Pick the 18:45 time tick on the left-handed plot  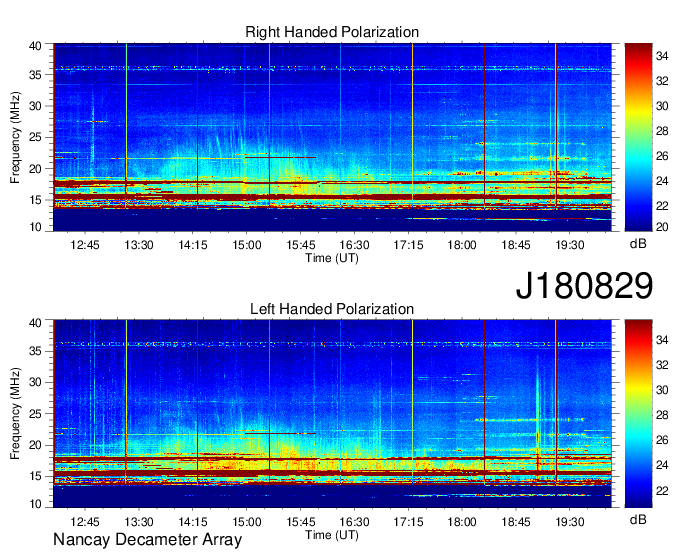click(x=516, y=522)
